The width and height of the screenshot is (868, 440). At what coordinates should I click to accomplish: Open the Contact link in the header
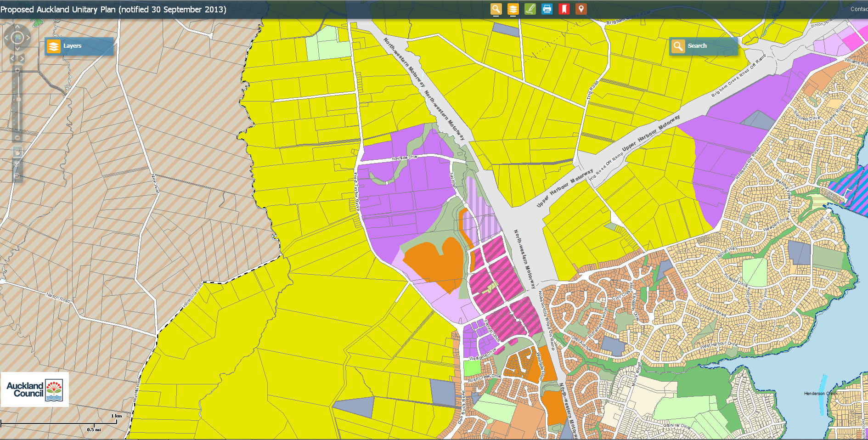tap(858, 9)
